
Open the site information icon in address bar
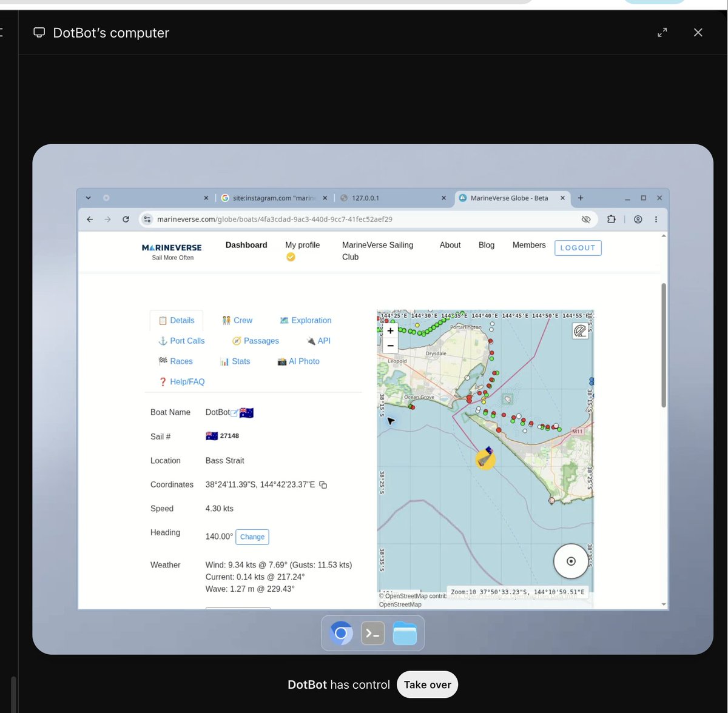coord(147,219)
